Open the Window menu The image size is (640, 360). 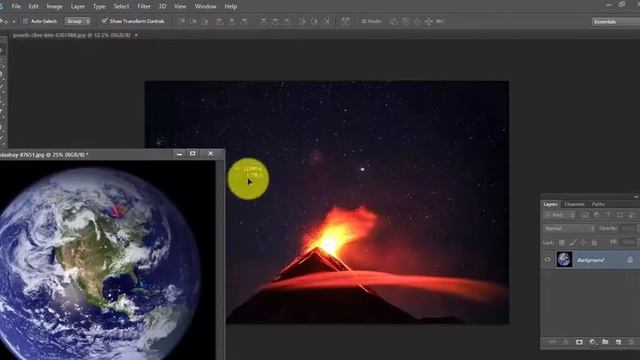click(x=205, y=7)
